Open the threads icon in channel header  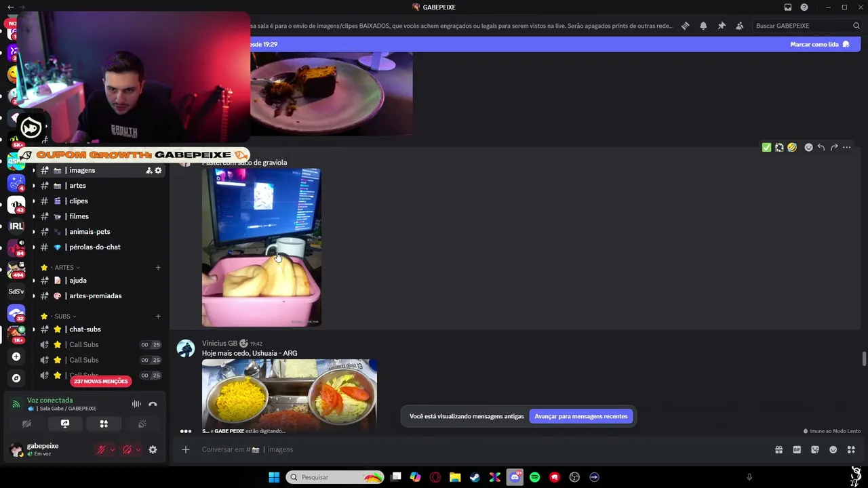click(x=686, y=26)
